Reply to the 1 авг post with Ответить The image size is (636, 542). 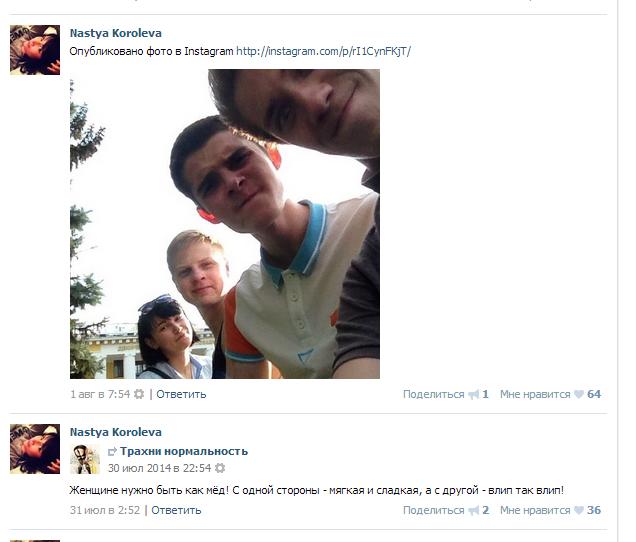pos(181,394)
